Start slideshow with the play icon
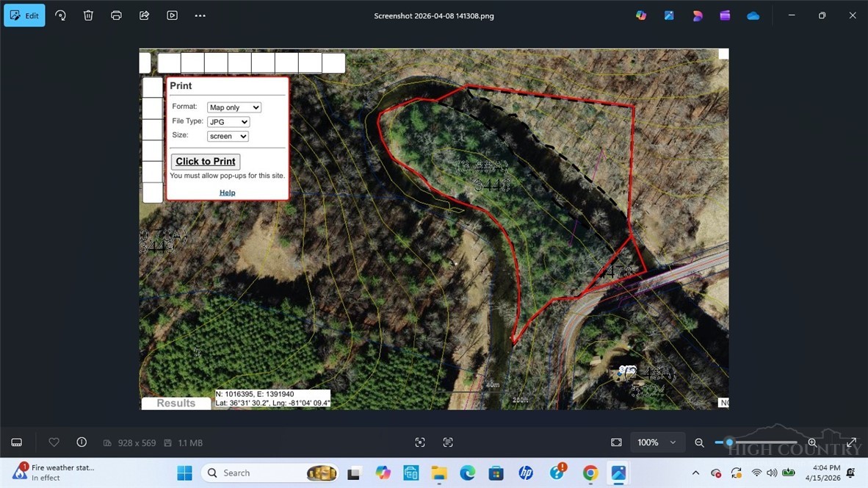Image resolution: width=868 pixels, height=488 pixels. 172,15
